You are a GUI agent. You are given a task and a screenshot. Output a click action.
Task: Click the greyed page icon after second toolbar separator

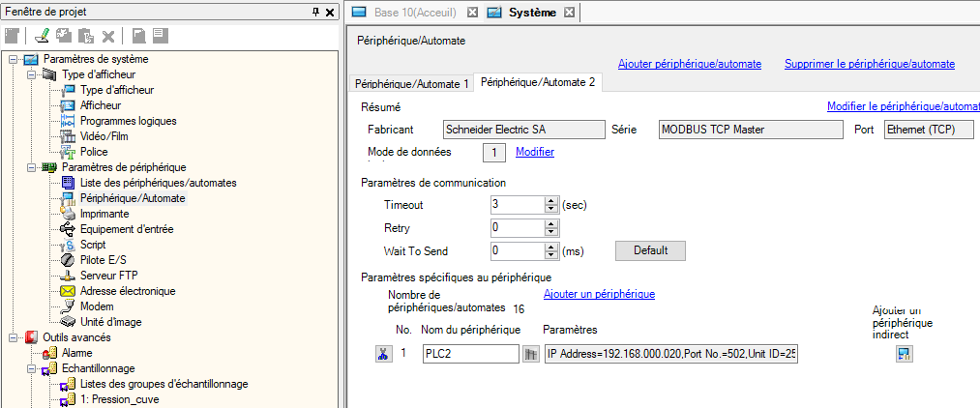click(x=138, y=36)
